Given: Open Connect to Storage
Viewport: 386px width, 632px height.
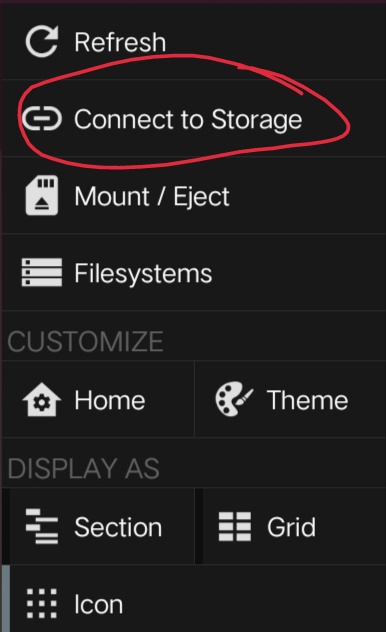Looking at the screenshot, I should pos(193,118).
